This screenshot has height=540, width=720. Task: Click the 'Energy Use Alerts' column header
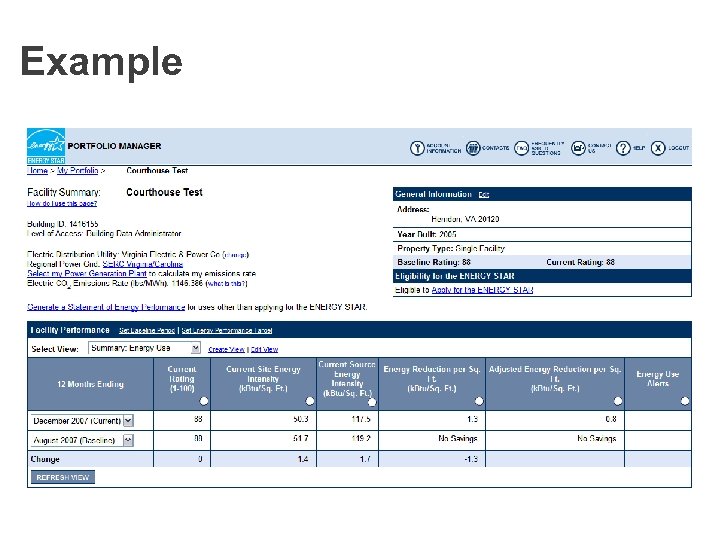click(x=658, y=379)
